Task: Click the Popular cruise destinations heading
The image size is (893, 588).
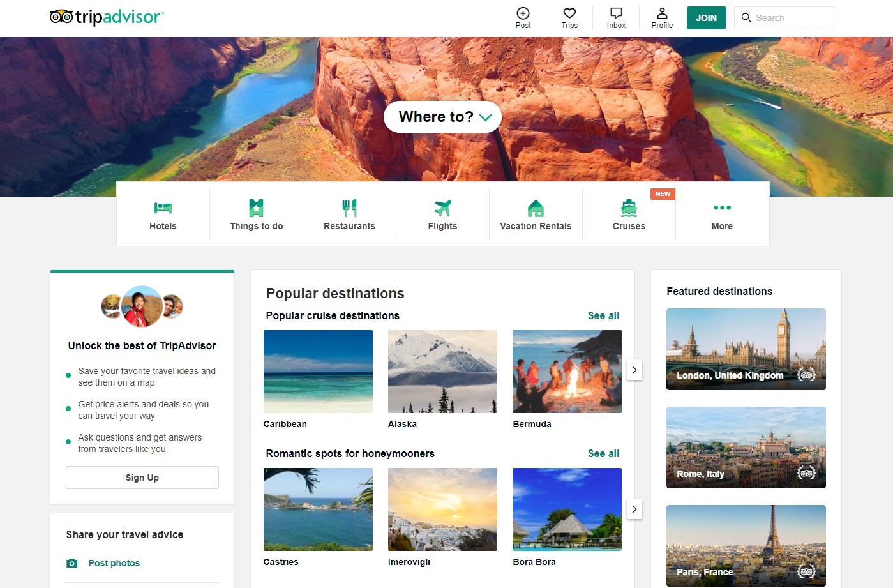Action: (333, 315)
